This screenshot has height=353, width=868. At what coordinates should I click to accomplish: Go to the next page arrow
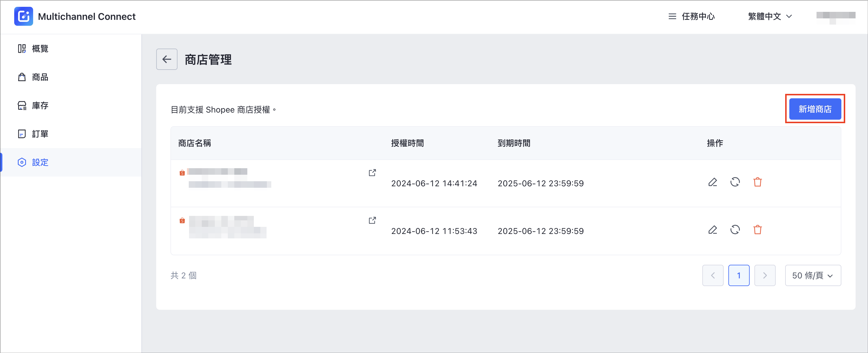point(764,275)
